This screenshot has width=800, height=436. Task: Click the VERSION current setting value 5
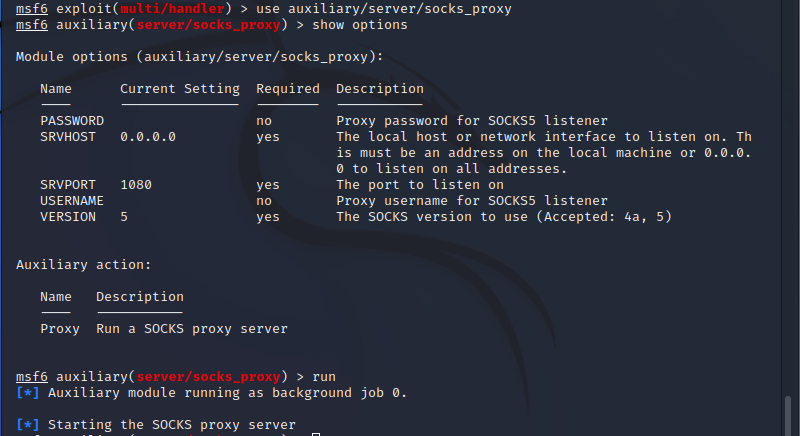tap(124, 217)
